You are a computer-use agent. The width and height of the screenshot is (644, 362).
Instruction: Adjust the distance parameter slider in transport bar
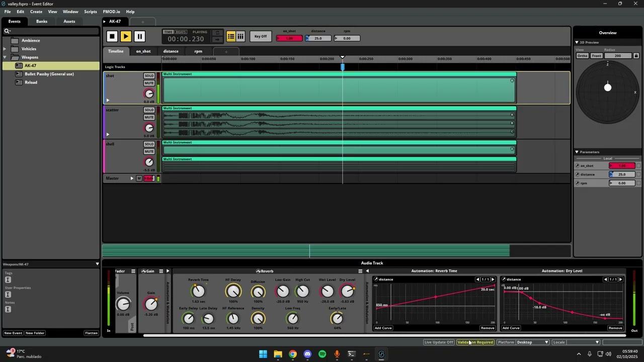[318, 38]
